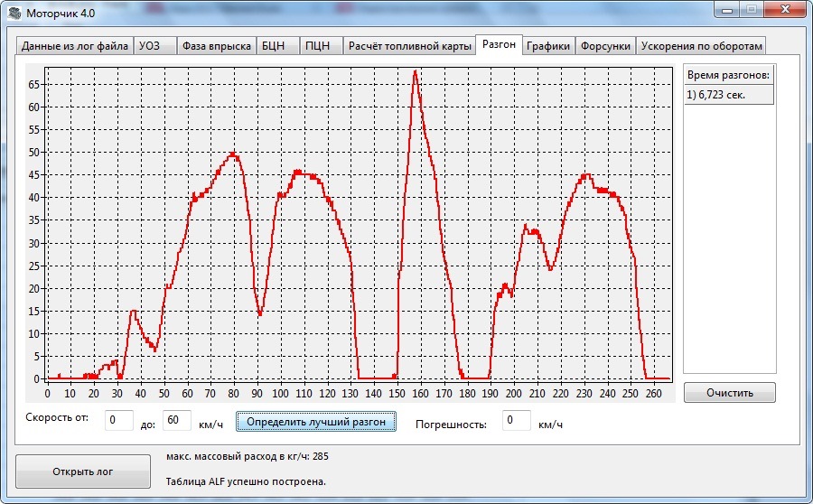Screen dimensions: 813x504
Task: Open 'Ускорения по оборотам' tab
Action: [701, 46]
